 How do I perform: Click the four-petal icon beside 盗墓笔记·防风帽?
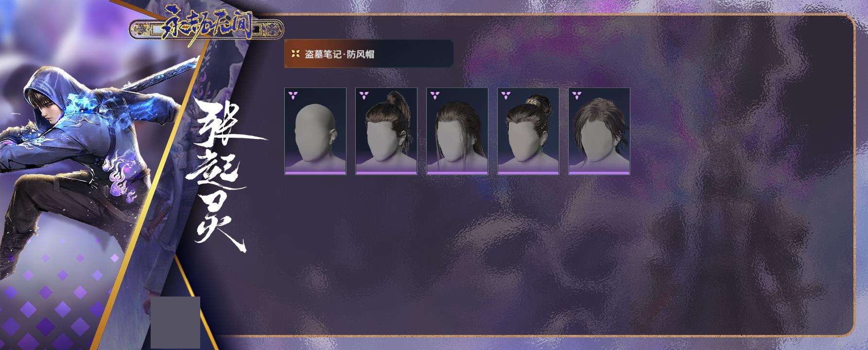click(x=295, y=54)
